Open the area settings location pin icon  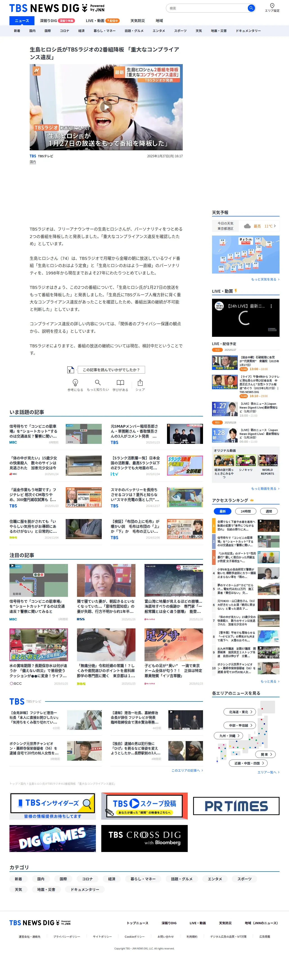[x=272, y=5]
